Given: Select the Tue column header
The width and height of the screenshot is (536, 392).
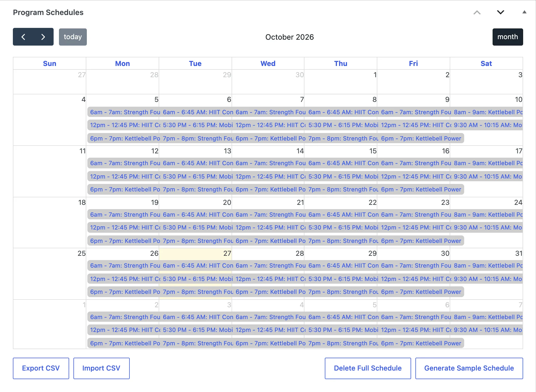Looking at the screenshot, I should coord(195,64).
